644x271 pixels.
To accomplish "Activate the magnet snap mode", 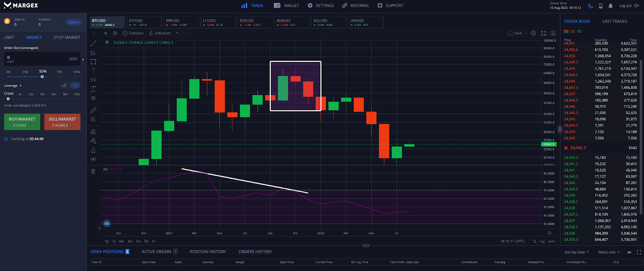I will [x=93, y=132].
